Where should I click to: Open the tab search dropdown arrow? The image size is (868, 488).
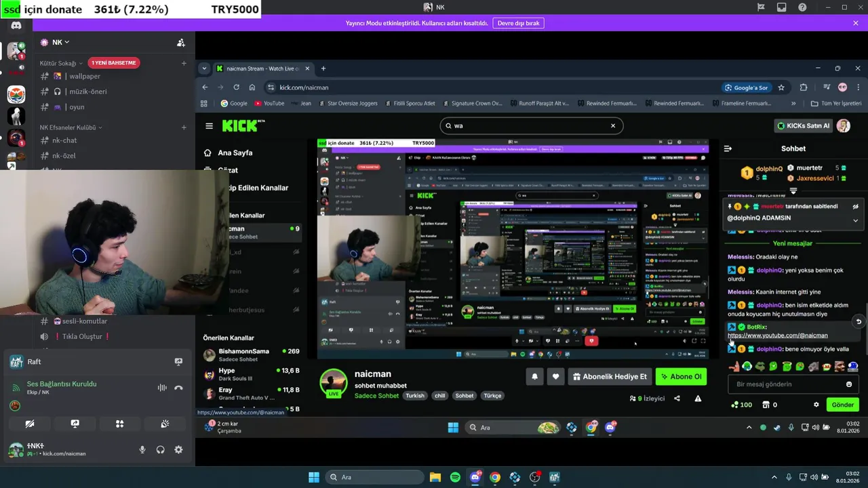click(204, 68)
